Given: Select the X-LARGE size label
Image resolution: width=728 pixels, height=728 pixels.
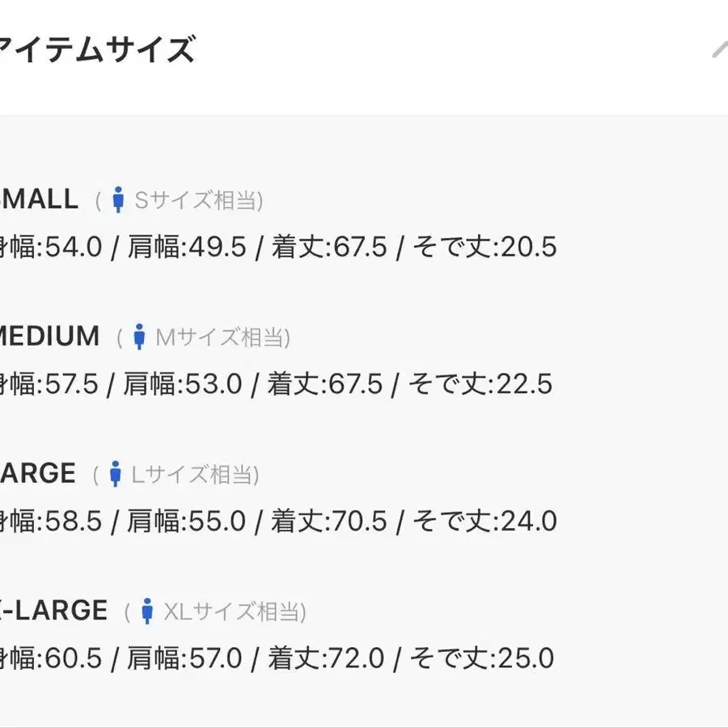Looking at the screenshot, I should (x=54, y=610).
